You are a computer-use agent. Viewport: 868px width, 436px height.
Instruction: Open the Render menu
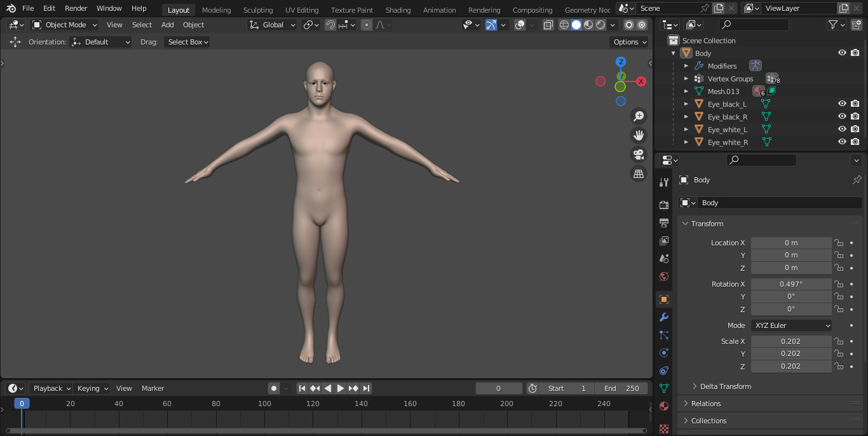point(76,8)
